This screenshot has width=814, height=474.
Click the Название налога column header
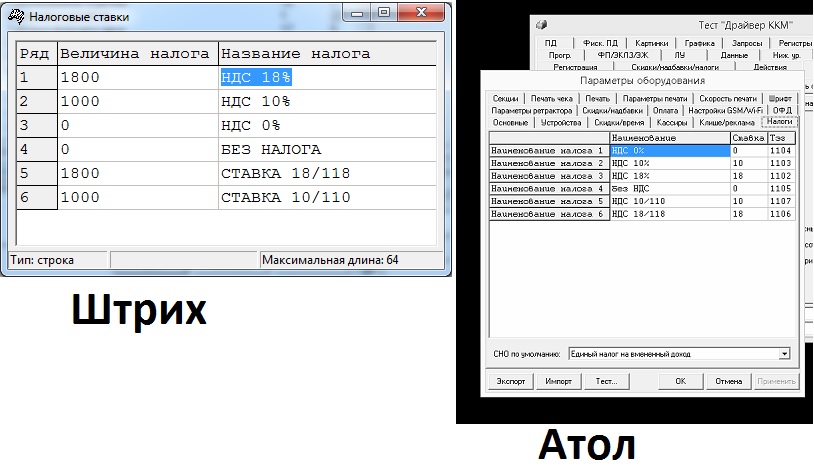(x=327, y=53)
